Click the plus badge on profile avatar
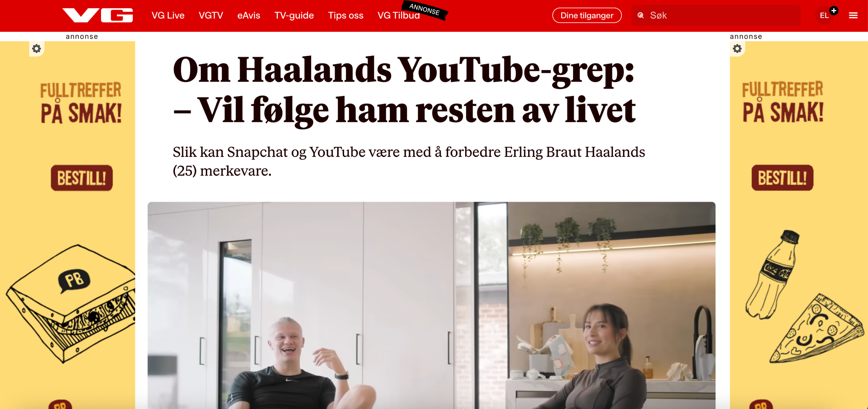 click(834, 11)
